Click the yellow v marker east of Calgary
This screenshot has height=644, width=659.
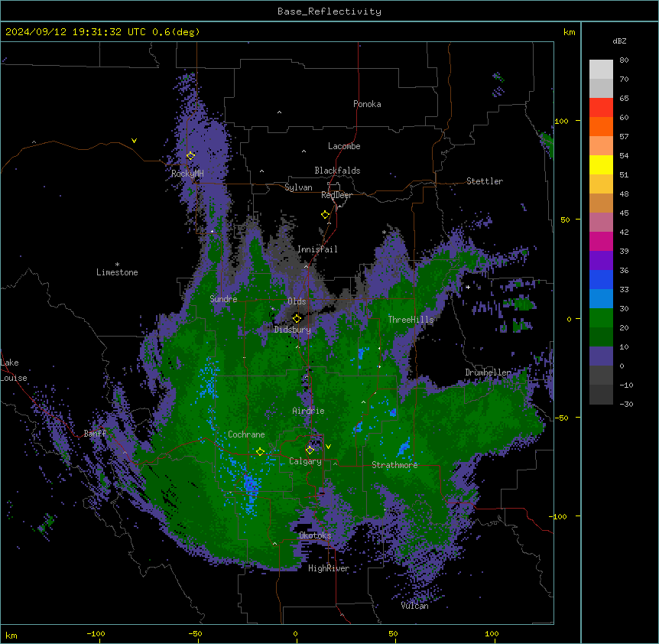tap(328, 447)
